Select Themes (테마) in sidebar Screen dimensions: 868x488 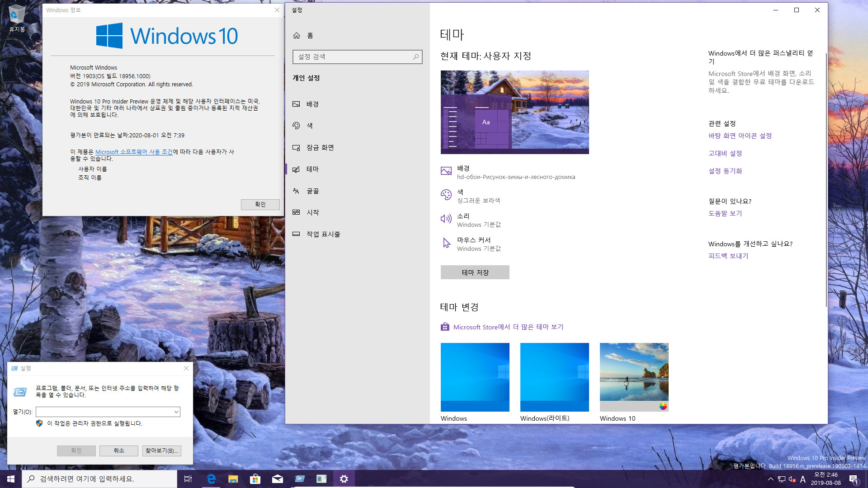(x=357, y=169)
